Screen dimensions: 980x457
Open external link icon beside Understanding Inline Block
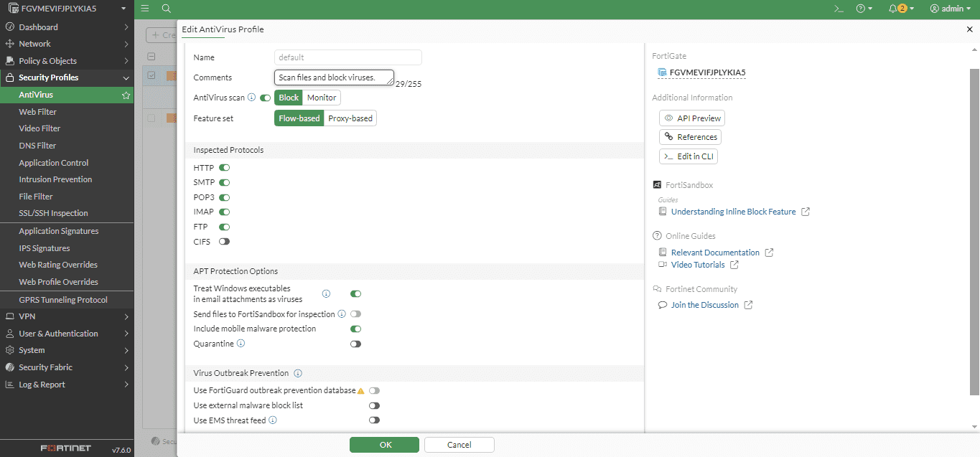[x=806, y=212]
